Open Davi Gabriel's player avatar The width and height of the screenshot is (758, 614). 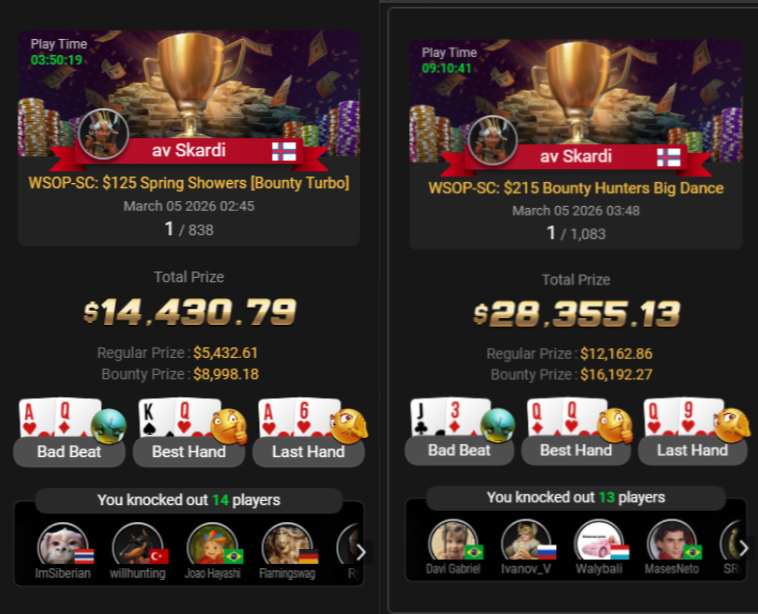pos(453,541)
